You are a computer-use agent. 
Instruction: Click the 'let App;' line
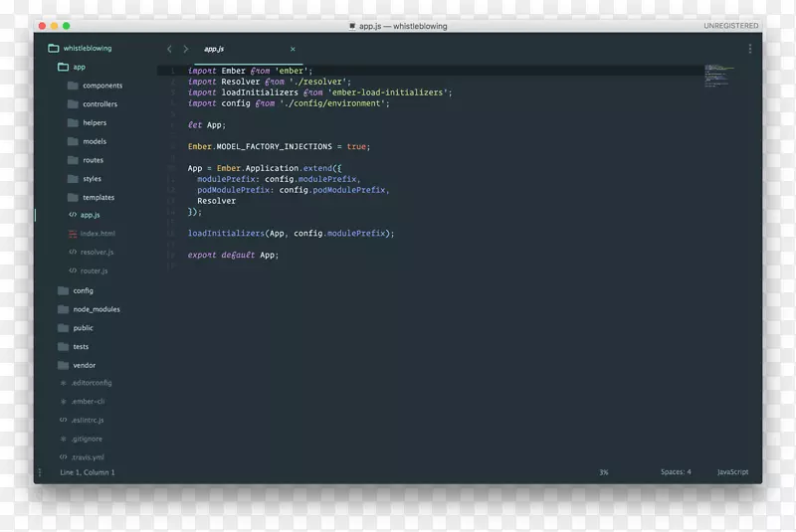(207, 125)
